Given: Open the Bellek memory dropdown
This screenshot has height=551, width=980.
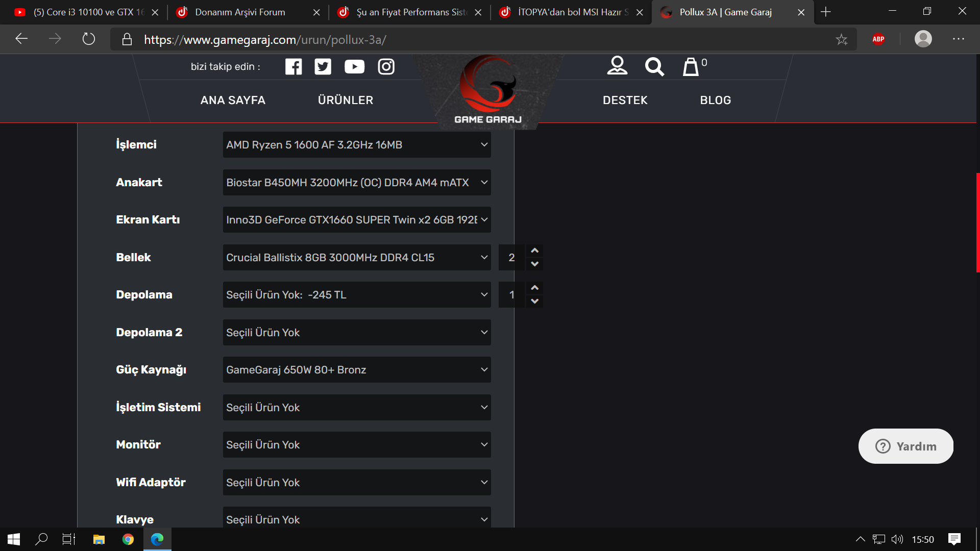Looking at the screenshot, I should point(357,258).
